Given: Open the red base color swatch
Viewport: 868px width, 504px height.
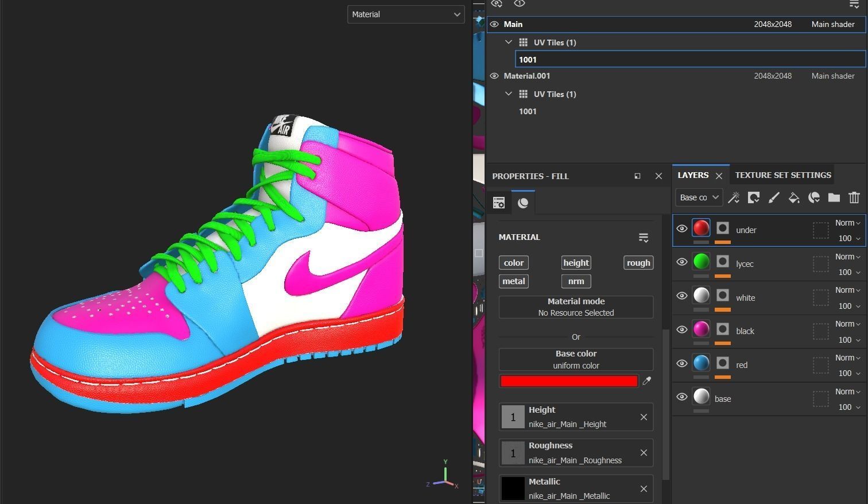Looking at the screenshot, I should point(569,381).
